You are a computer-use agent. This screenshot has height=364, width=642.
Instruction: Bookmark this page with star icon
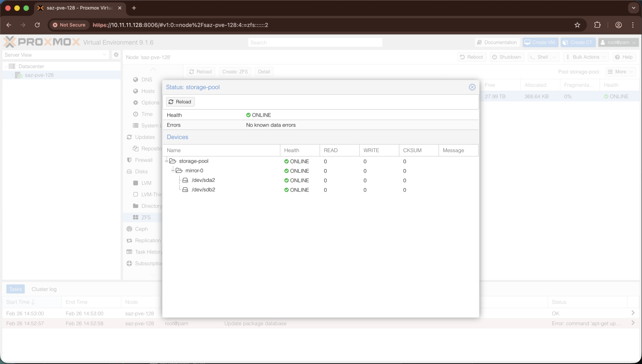click(577, 25)
